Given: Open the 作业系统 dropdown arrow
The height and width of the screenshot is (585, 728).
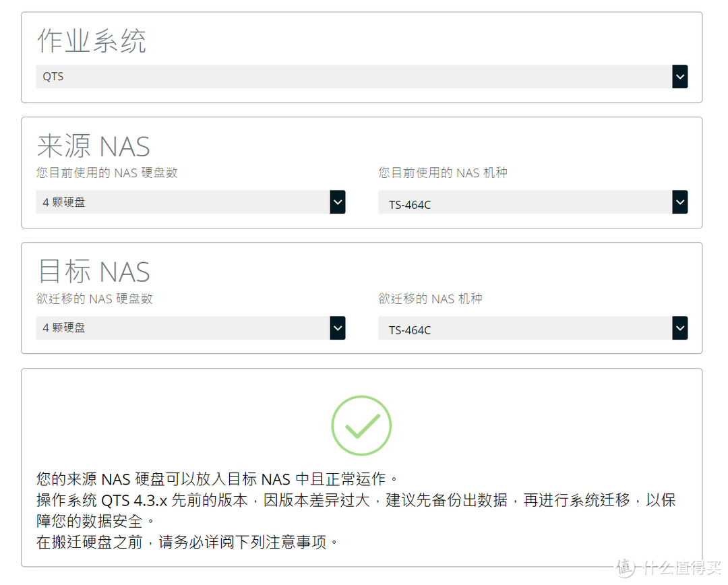Looking at the screenshot, I should coord(680,76).
